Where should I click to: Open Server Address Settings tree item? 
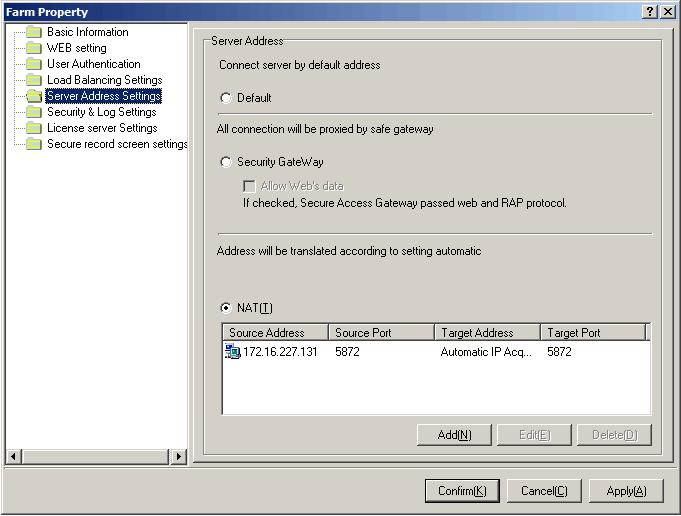point(104,96)
